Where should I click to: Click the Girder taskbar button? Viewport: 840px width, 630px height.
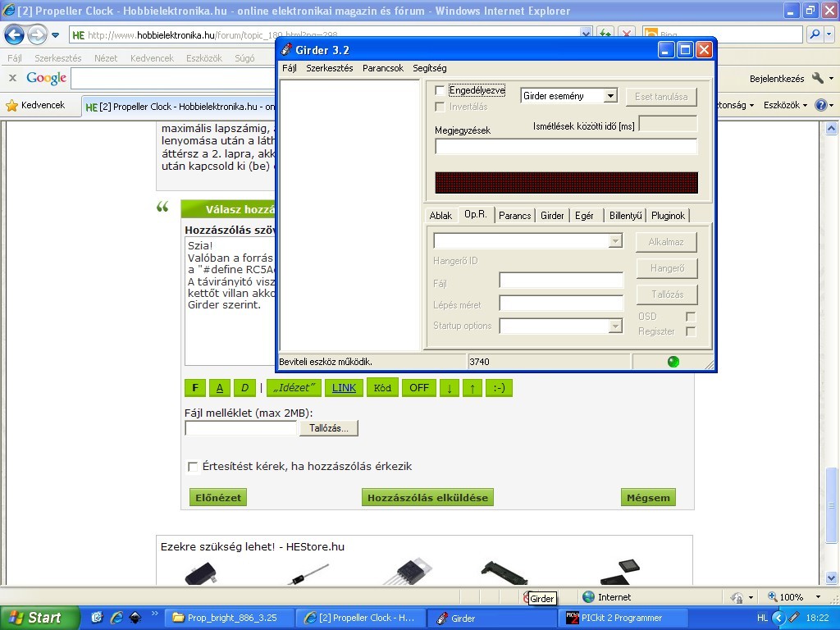coord(492,618)
